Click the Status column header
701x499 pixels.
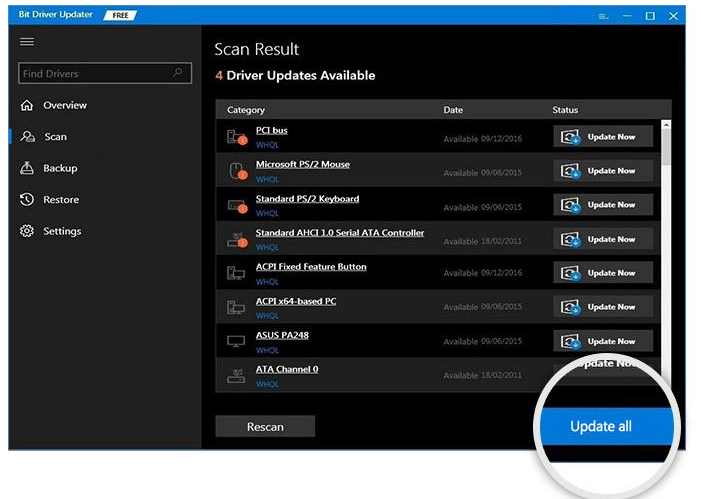tap(565, 110)
